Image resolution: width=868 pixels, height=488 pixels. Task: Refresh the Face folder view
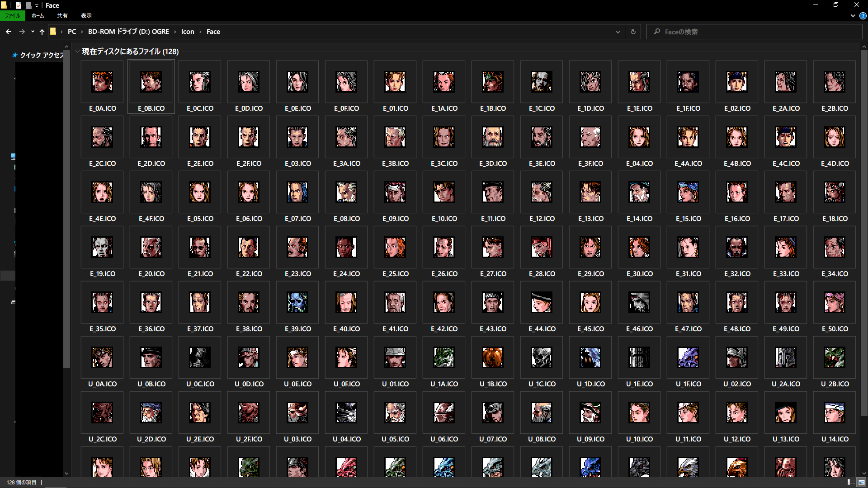(x=633, y=32)
